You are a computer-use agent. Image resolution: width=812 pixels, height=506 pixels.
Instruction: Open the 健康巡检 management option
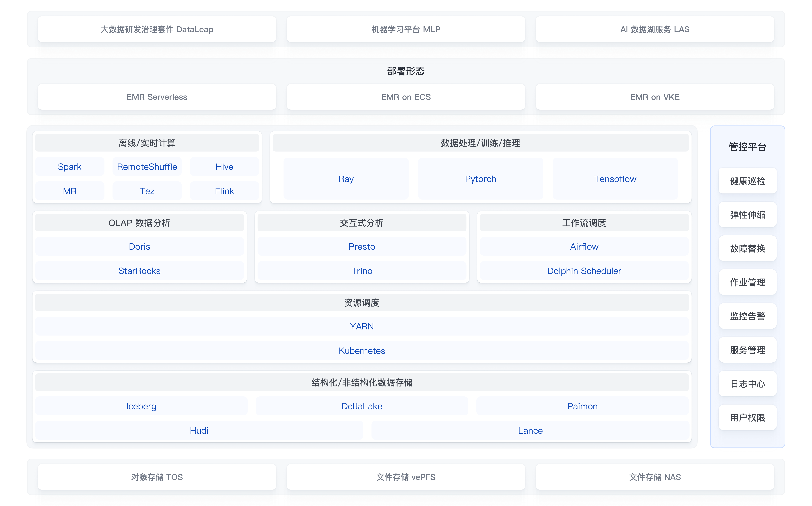click(747, 181)
